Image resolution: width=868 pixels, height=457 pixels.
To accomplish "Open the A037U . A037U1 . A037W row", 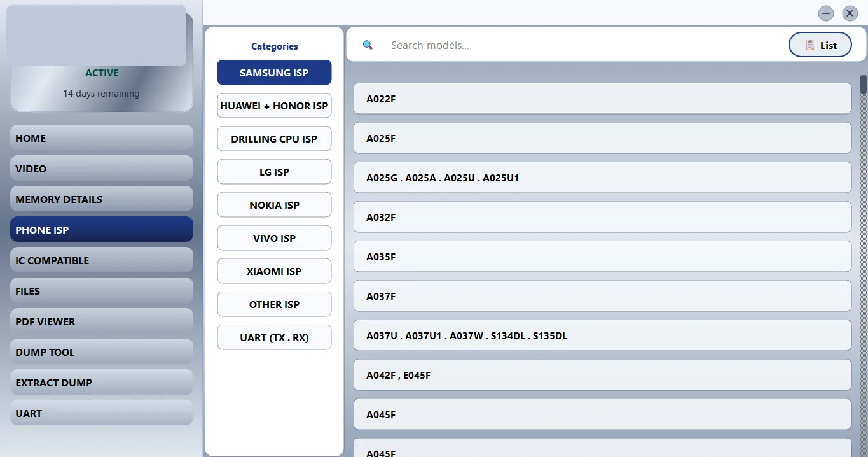I will coord(602,335).
